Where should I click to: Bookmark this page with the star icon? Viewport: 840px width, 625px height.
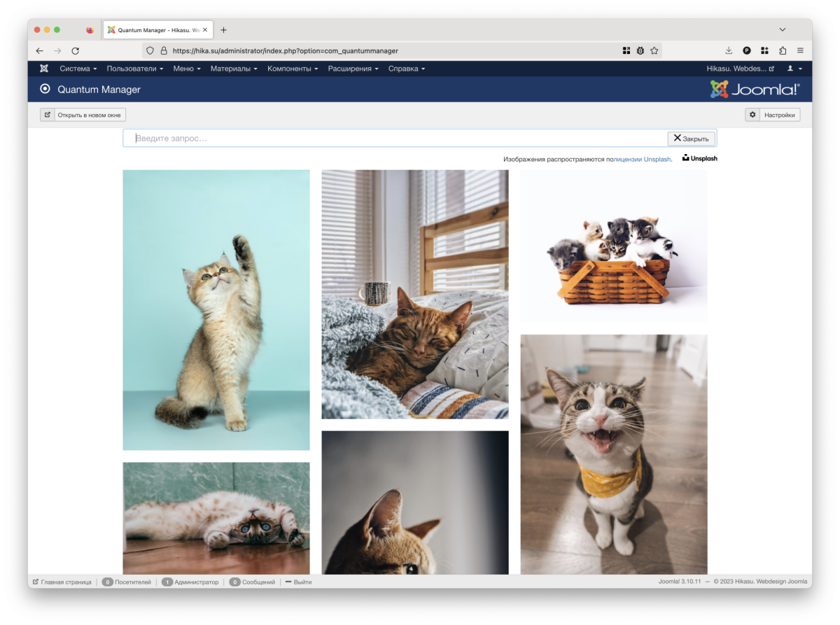pyautogui.click(x=654, y=51)
